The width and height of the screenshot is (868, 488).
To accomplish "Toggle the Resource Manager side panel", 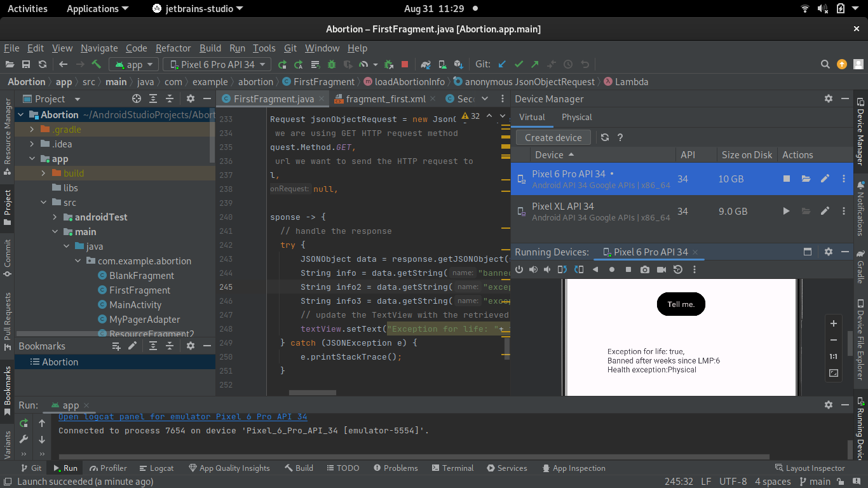I will pos(8,137).
